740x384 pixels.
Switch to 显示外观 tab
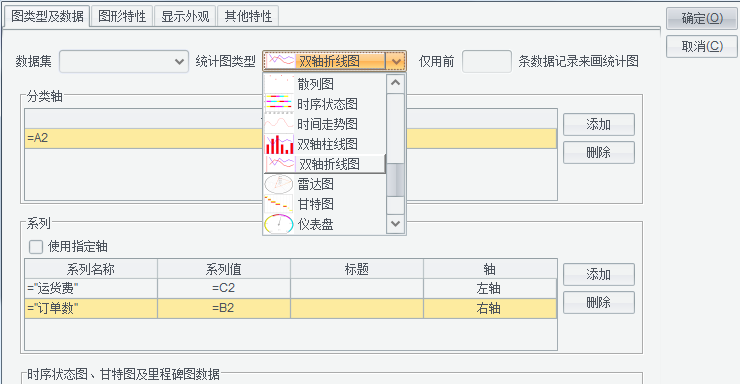(185, 16)
